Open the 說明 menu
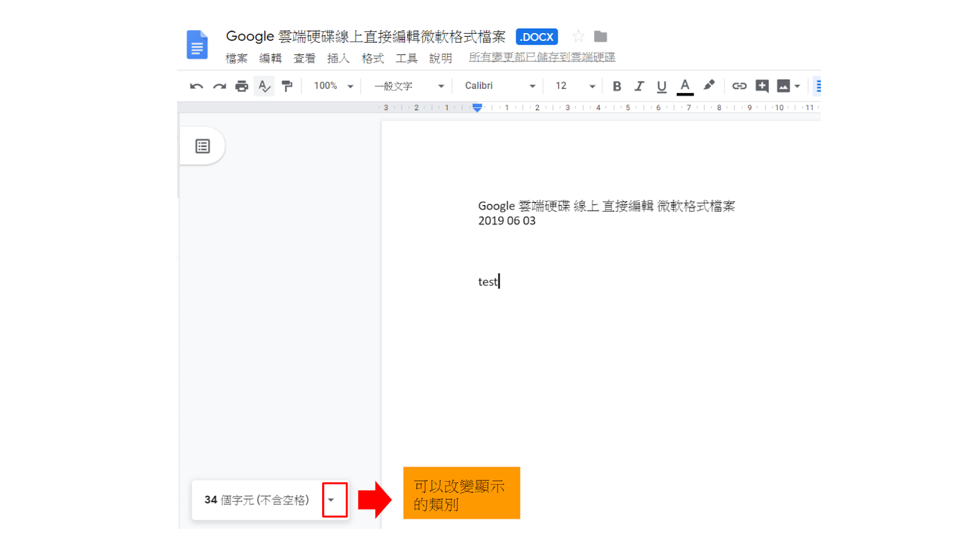980x551 pixels. click(x=440, y=59)
